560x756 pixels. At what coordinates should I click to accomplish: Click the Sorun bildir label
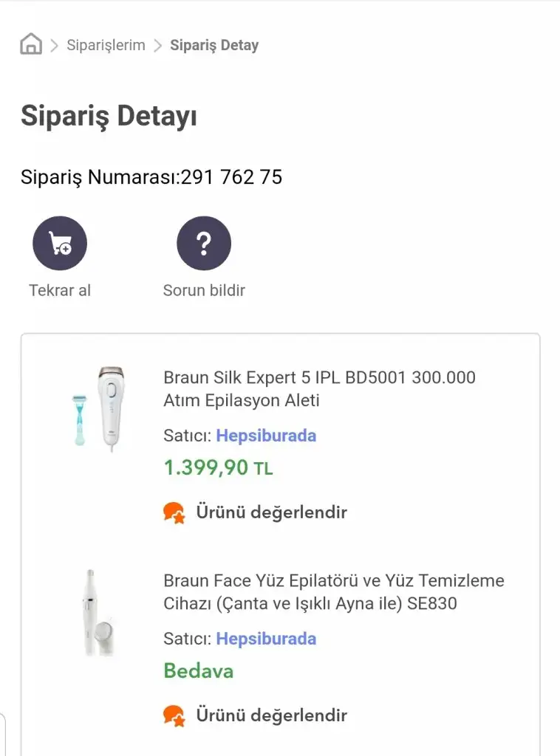pos(204,290)
